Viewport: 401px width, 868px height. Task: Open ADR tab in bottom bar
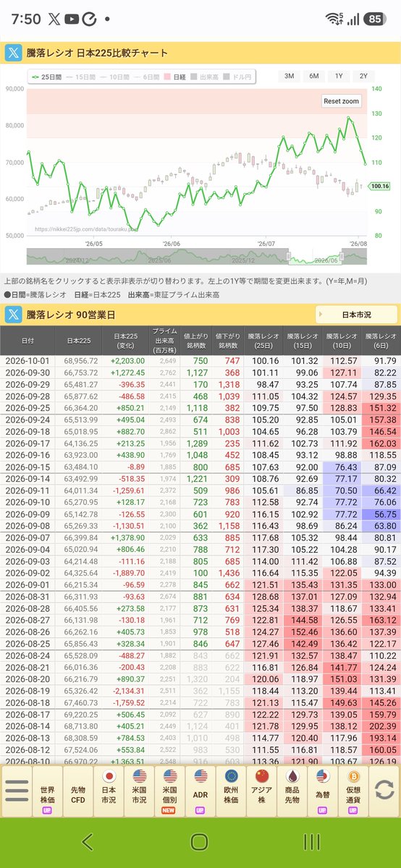point(200,791)
